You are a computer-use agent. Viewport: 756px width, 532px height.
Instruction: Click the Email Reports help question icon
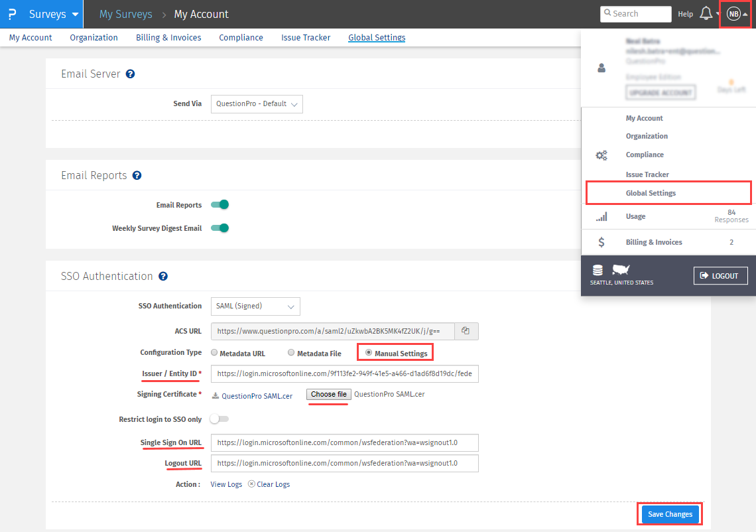pyautogui.click(x=137, y=176)
